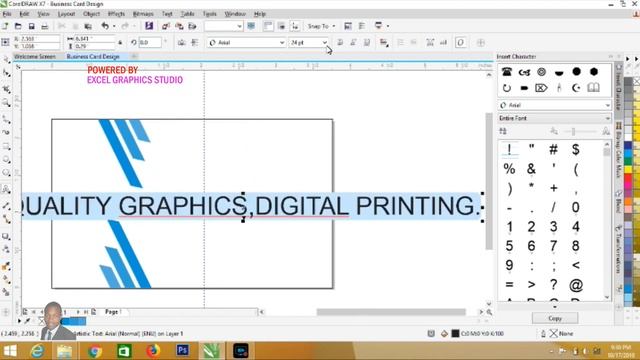Select the Zoom tool in the toolbox
This screenshot has height=360, width=640.
[x=6, y=102]
